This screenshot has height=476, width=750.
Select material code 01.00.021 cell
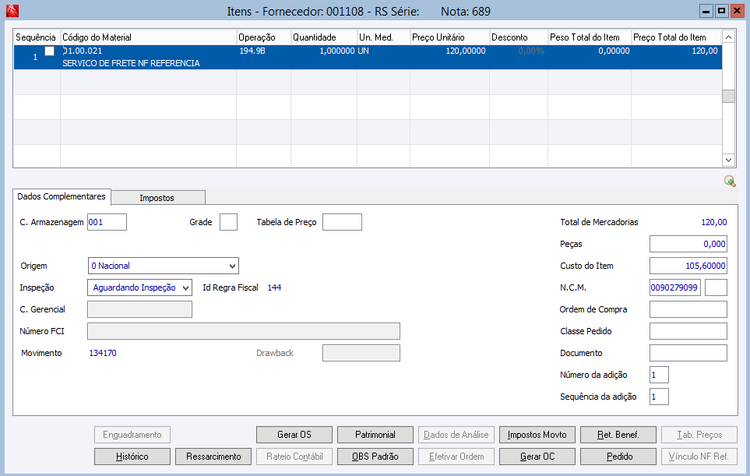tap(82, 51)
